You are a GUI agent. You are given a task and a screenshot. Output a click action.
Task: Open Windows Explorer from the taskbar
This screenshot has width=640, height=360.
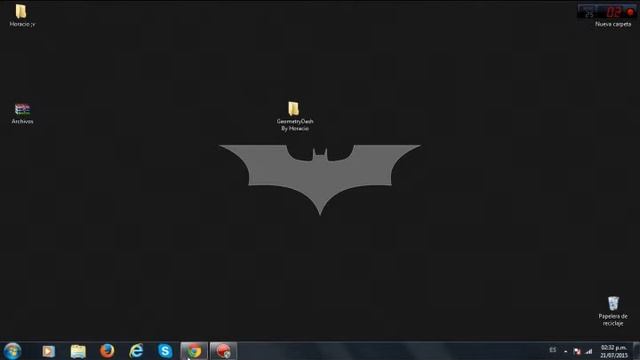[78, 351]
